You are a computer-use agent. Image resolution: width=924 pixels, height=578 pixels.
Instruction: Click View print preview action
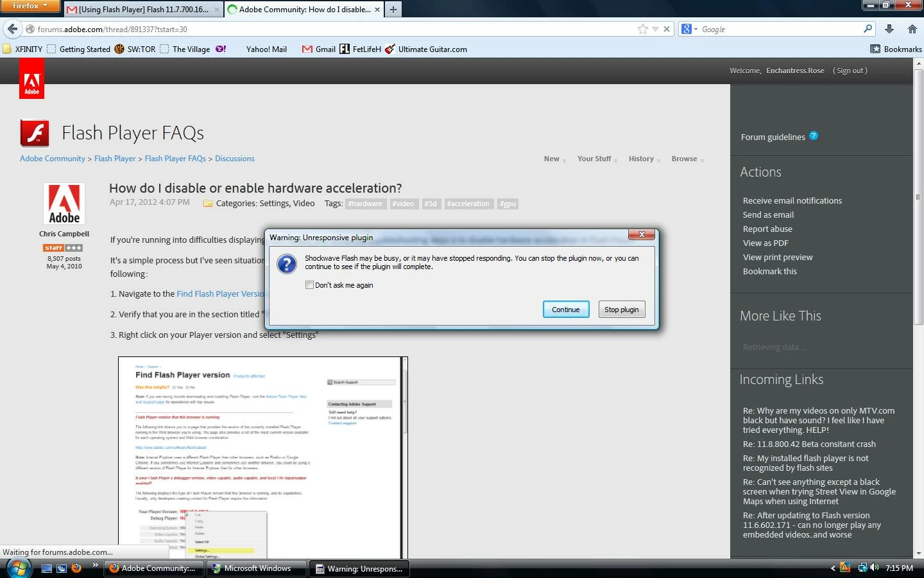pos(778,257)
